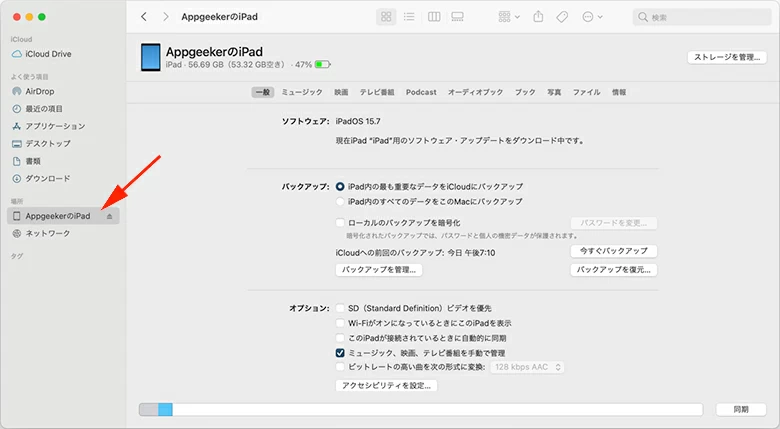Screen dimensions: 780x429
Task: Click the tag icon in toolbar
Action: click(x=562, y=17)
